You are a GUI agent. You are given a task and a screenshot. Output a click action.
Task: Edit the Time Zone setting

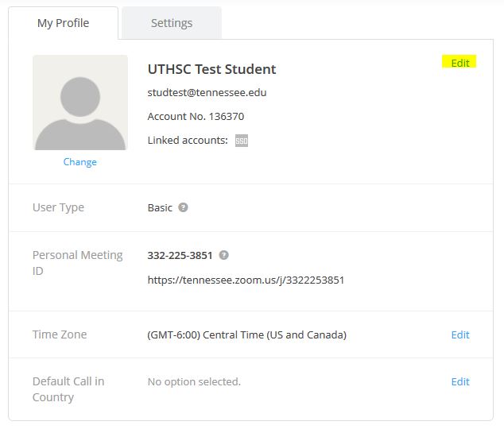460,335
